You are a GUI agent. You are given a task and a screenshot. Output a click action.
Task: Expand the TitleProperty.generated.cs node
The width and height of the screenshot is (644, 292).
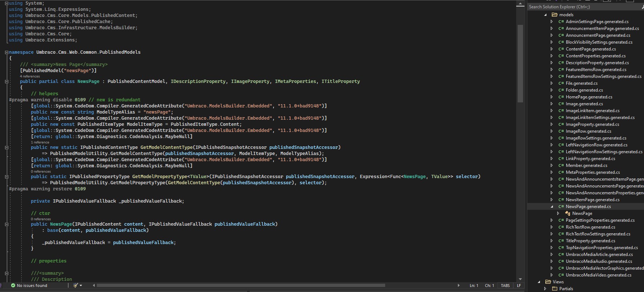tap(552, 241)
